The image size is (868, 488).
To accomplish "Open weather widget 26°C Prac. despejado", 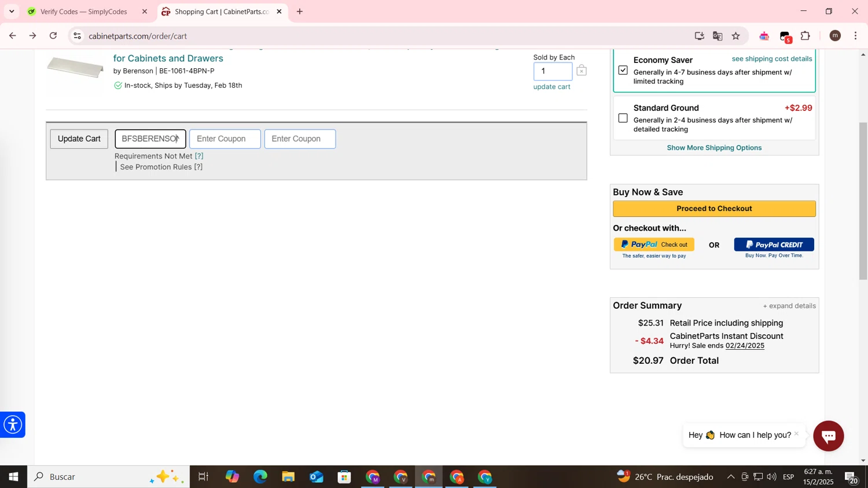I will (x=665, y=477).
